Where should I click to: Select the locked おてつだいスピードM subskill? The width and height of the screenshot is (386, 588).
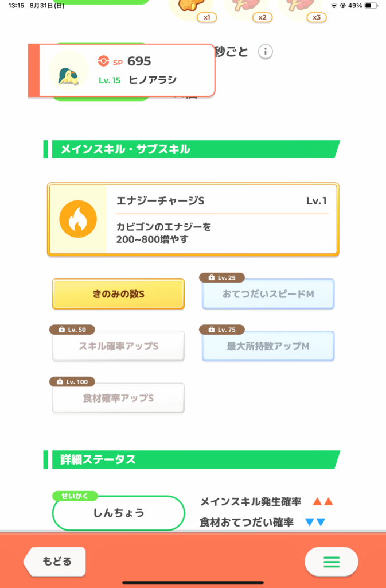tap(268, 294)
